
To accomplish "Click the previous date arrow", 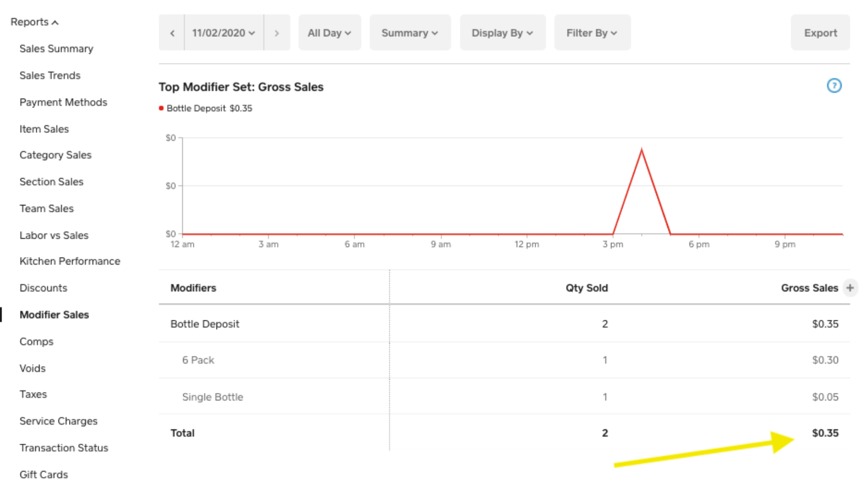I will [x=172, y=33].
